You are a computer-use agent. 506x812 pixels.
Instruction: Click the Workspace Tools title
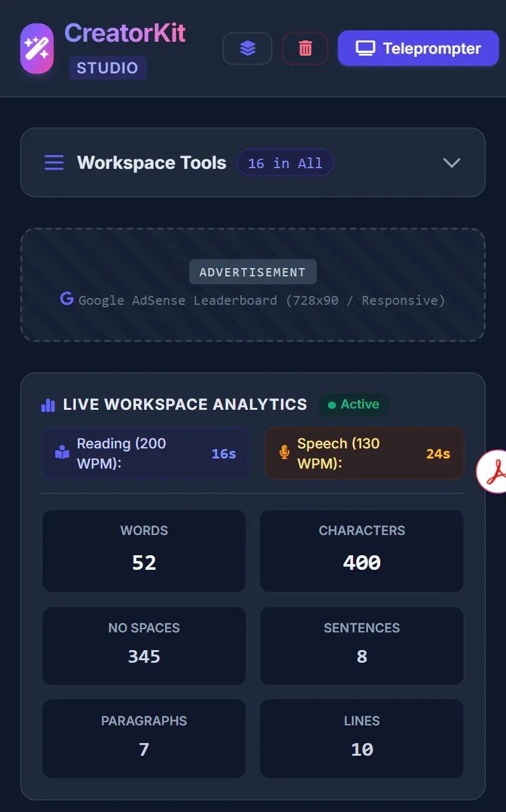(152, 163)
